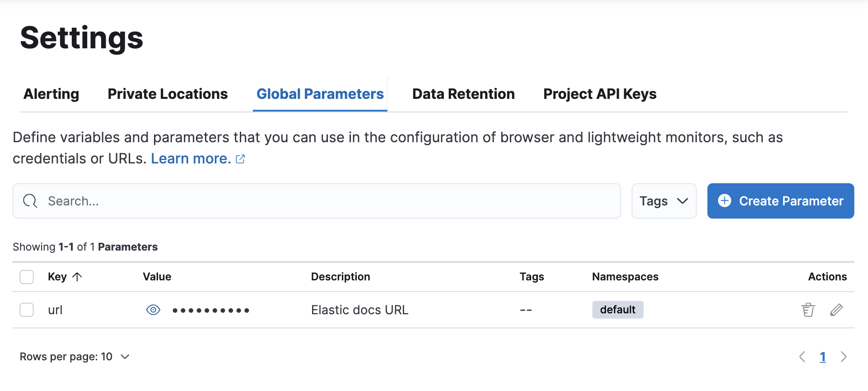This screenshot has width=868, height=391.
Task: Switch to the Alerting tab
Action: point(51,94)
